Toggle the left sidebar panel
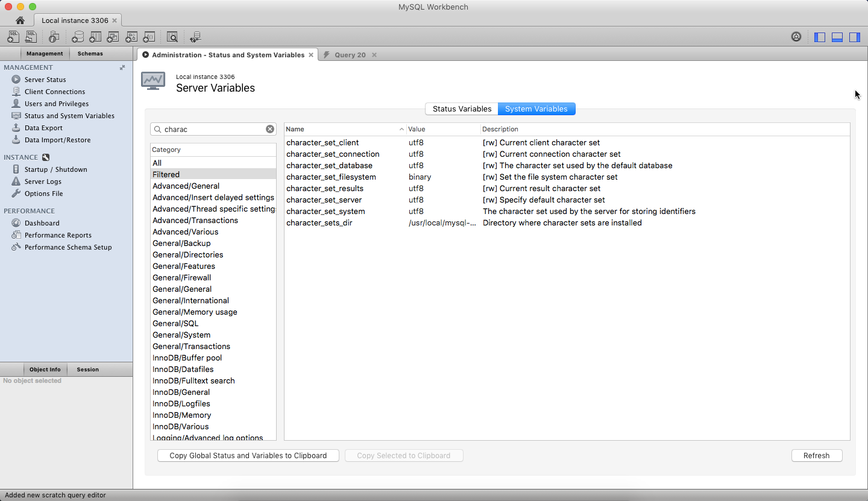Screen dimensions: 868x501 pyautogui.click(x=820, y=37)
